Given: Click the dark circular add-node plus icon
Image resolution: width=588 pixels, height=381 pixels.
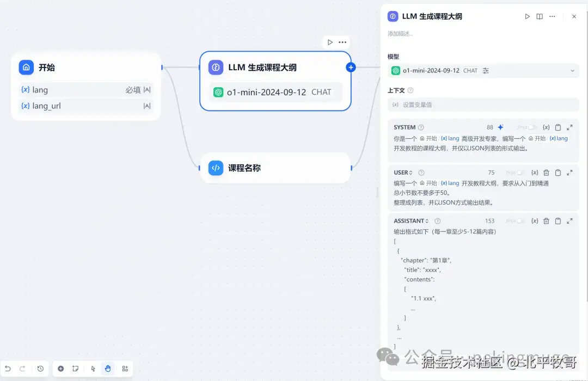Looking at the screenshot, I should tap(60, 368).
